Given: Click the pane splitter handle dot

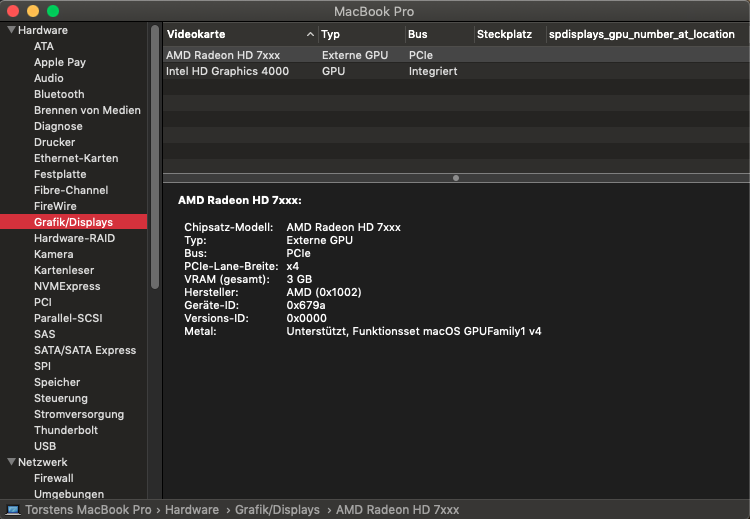Looking at the screenshot, I should pyautogui.click(x=456, y=178).
